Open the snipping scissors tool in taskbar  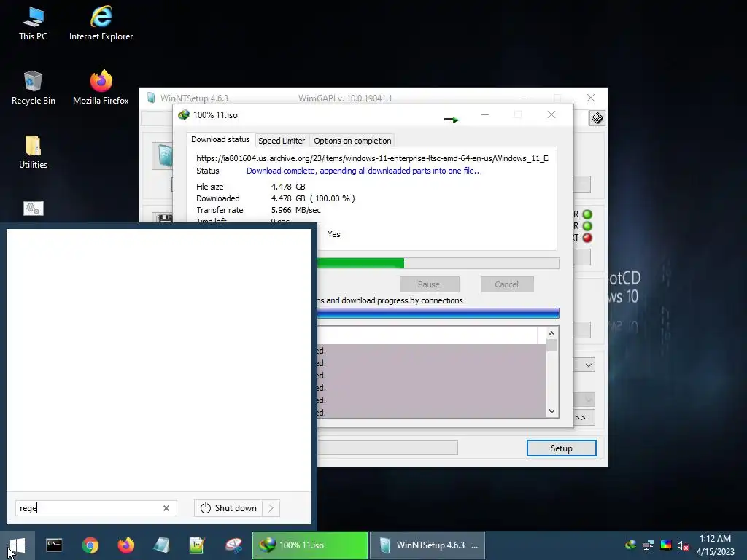tap(233, 545)
